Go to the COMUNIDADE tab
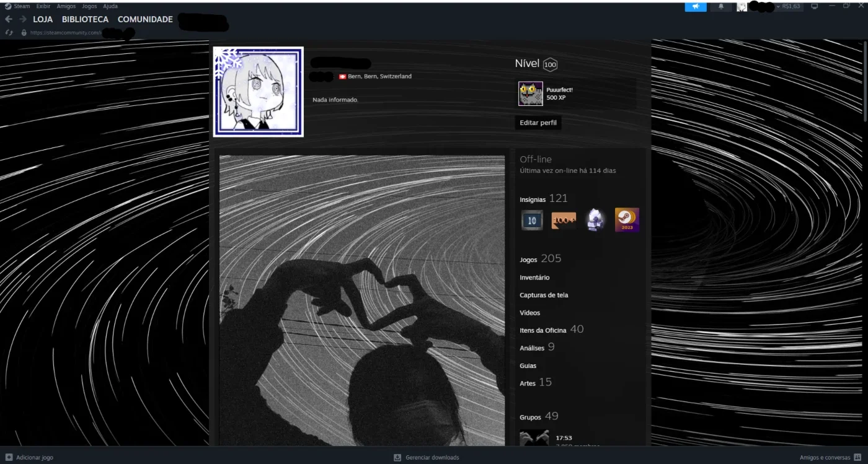The image size is (868, 464). pos(145,19)
